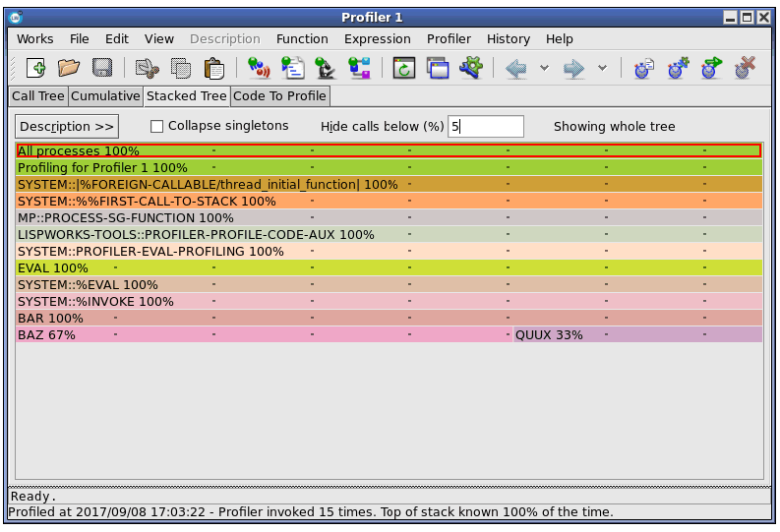Open Preferences via the wrench gear icon
Image resolution: width=780 pixels, height=532 pixels.
pyautogui.click(x=471, y=67)
